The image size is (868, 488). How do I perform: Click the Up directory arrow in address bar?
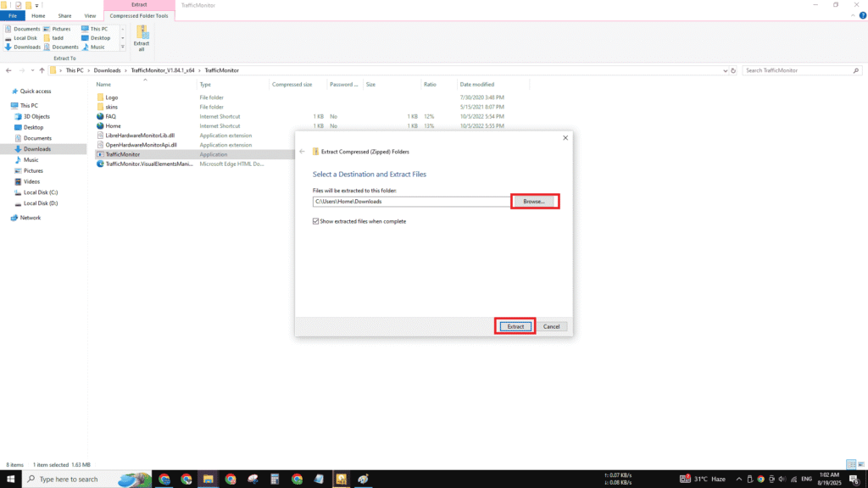(42, 70)
